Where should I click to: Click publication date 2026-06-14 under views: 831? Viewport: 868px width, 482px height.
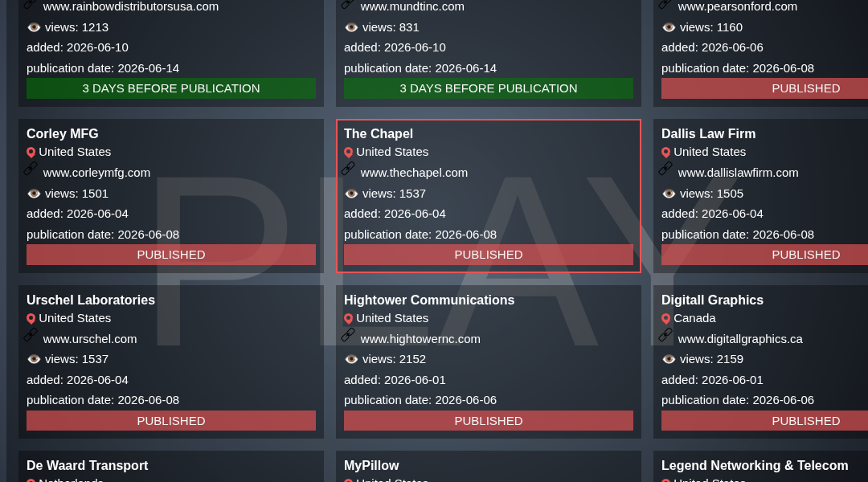[x=420, y=68]
